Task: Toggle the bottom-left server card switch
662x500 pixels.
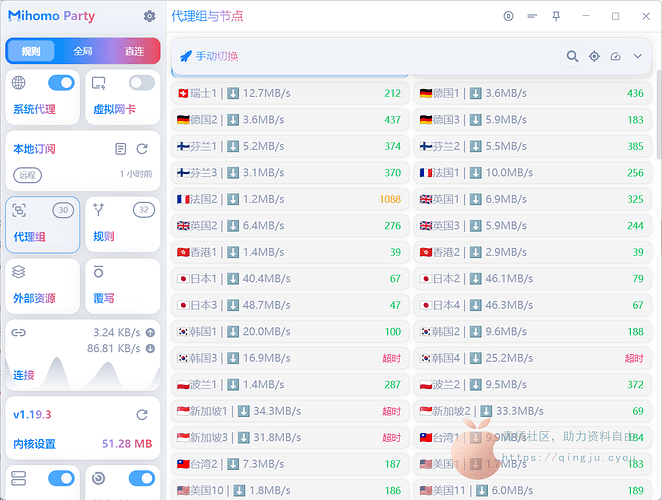Action: coord(61,478)
